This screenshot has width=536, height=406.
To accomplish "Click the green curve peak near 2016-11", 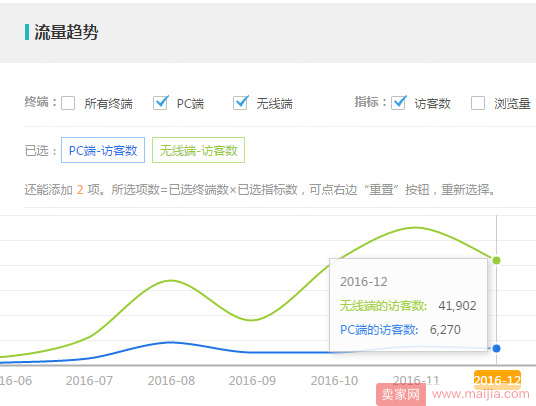I will [416, 227].
